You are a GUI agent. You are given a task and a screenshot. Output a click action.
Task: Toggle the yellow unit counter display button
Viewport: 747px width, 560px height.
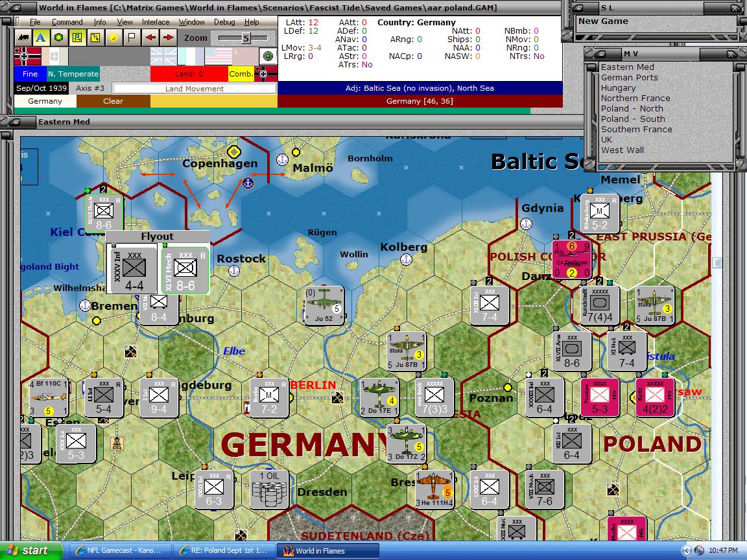77,38
